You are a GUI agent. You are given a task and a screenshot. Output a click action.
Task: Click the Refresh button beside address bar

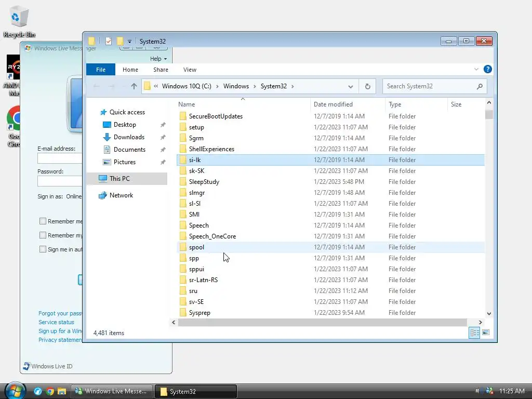point(367,86)
